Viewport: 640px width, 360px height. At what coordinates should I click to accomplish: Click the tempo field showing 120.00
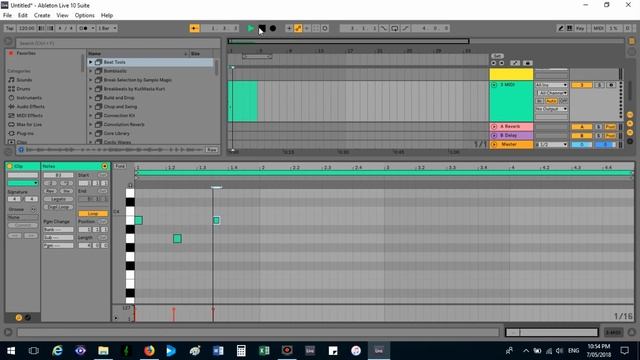26,28
